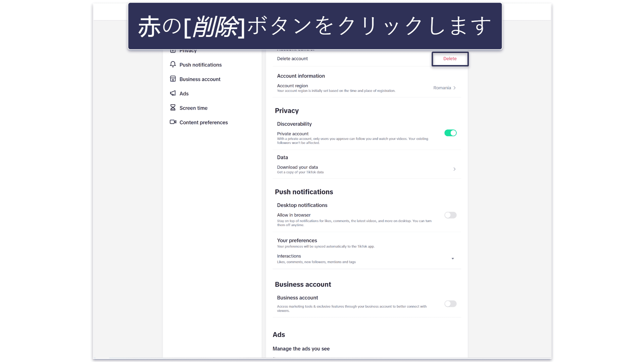Select Ads in the sidebar menu
The image size is (644, 362).
point(184,94)
